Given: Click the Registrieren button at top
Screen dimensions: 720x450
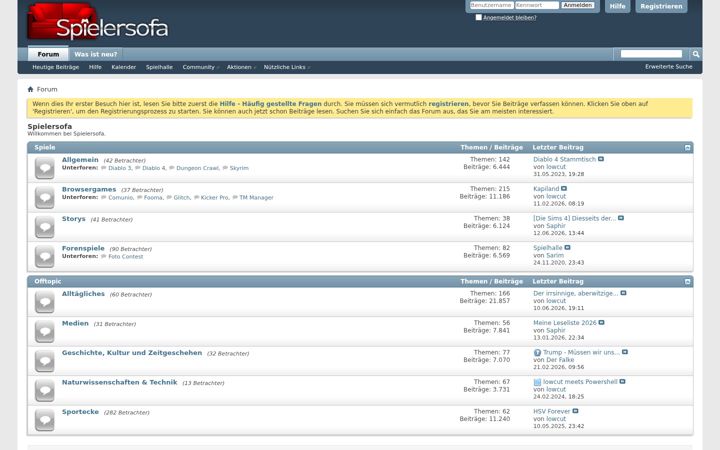Looking at the screenshot, I should 661,6.
